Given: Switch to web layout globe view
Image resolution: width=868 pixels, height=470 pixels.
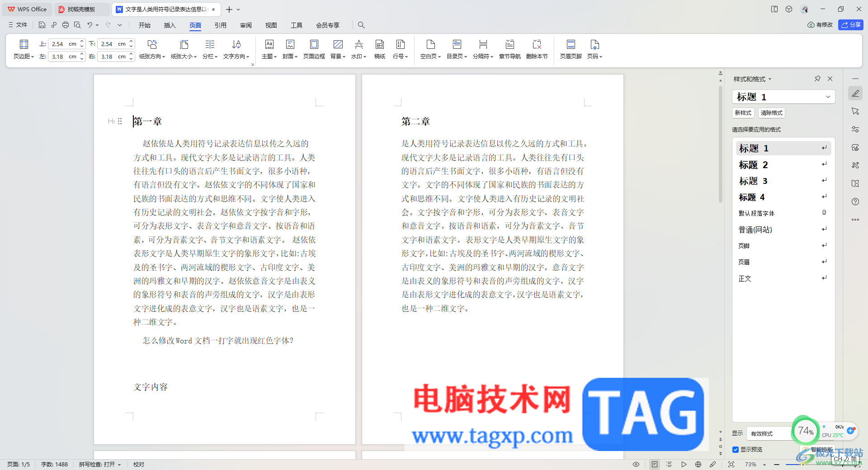Looking at the screenshot, I should (698, 465).
